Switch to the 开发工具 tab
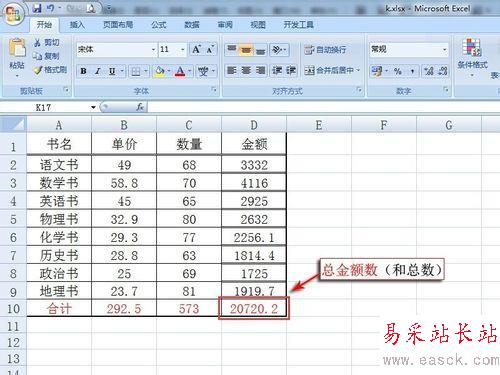The height and width of the screenshot is (375, 500). [298, 25]
